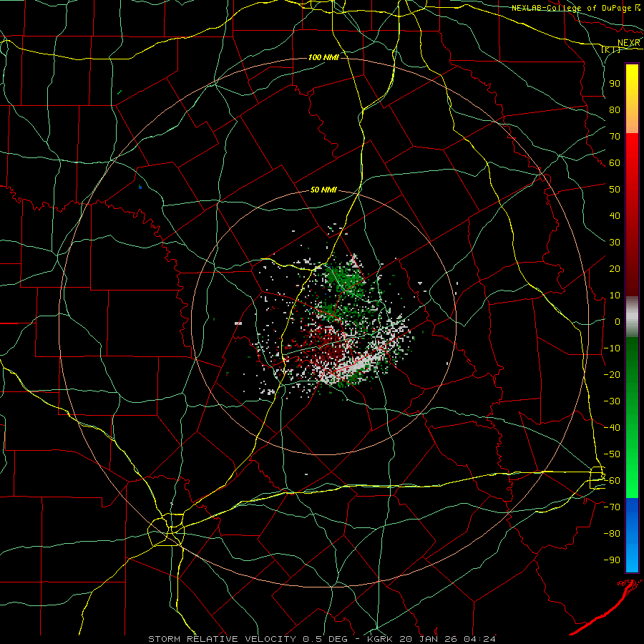The height and width of the screenshot is (644, 644).
Task: Click the -60 value on the velocity scale
Action: [612, 481]
